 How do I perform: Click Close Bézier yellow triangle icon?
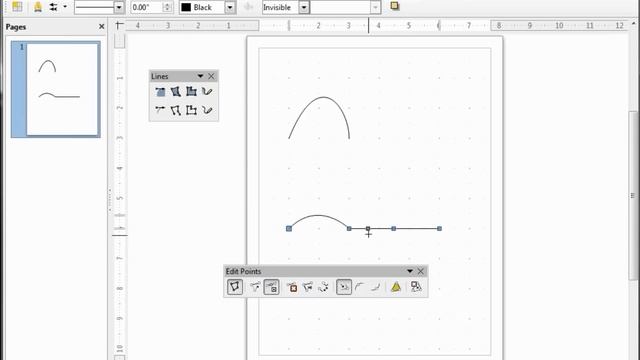click(396, 287)
